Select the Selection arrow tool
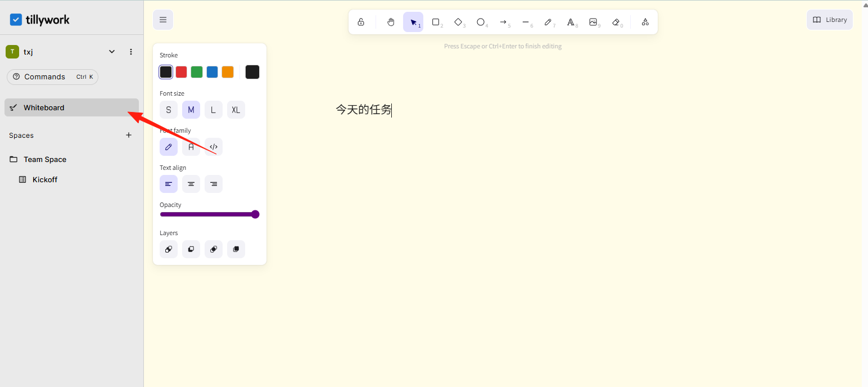The width and height of the screenshot is (868, 387). tap(413, 22)
